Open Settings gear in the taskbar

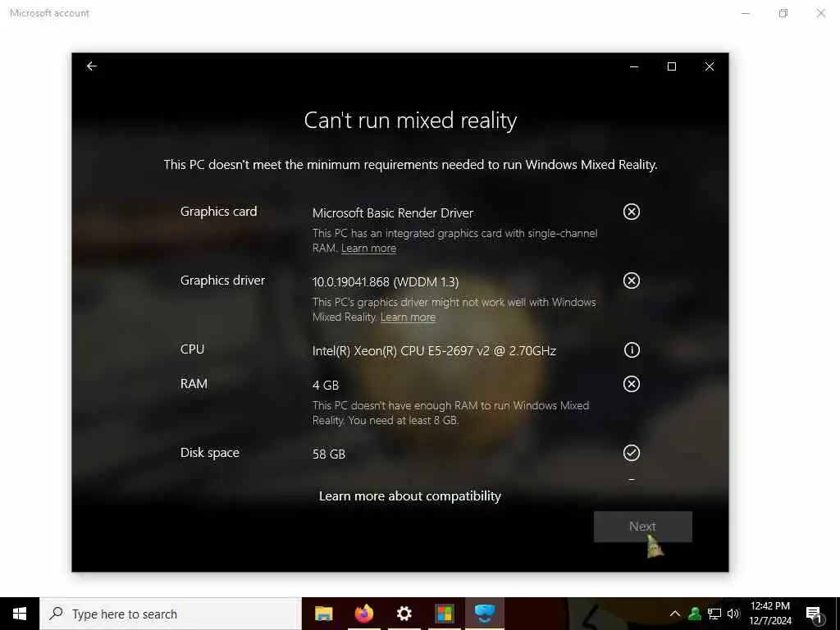pyautogui.click(x=404, y=614)
